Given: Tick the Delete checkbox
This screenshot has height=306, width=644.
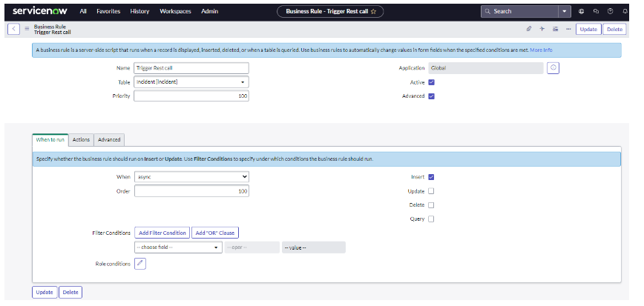Looking at the screenshot, I should (431, 204).
